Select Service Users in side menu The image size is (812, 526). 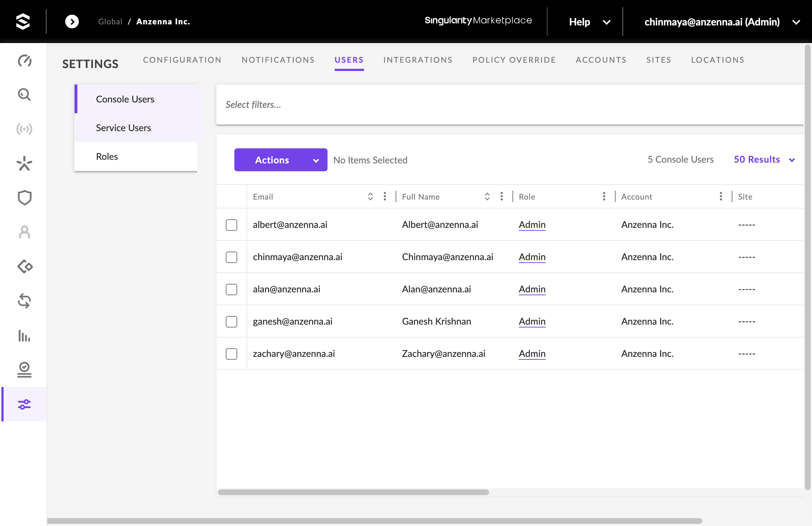123,128
